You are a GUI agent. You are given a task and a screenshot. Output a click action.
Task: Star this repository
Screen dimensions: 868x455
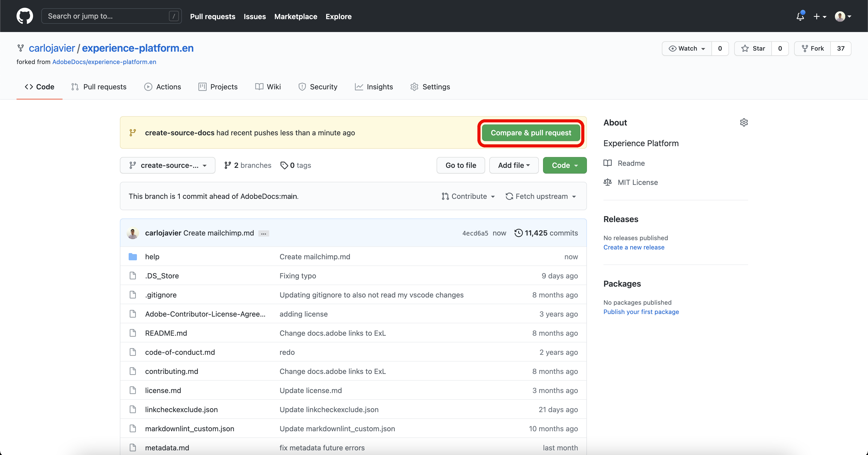click(x=753, y=49)
